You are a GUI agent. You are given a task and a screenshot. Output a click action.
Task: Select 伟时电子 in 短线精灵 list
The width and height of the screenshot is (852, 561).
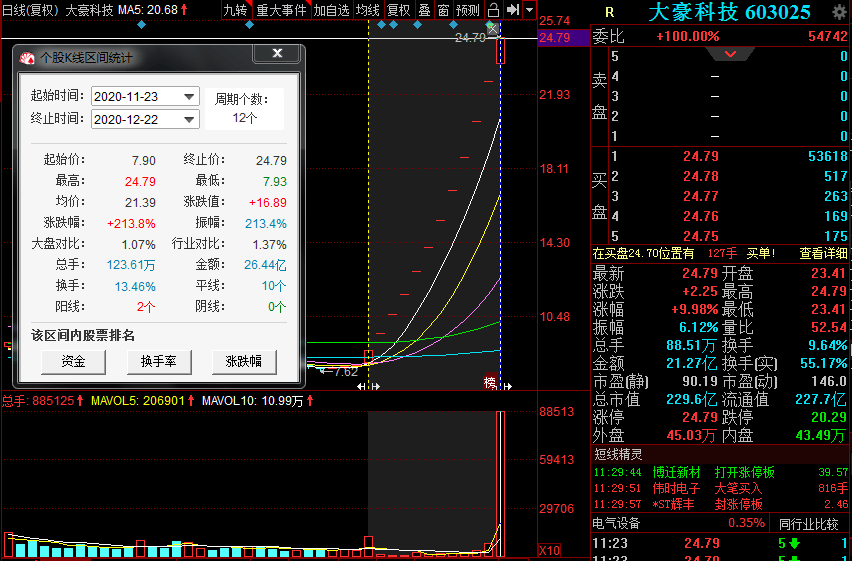pyautogui.click(x=676, y=488)
